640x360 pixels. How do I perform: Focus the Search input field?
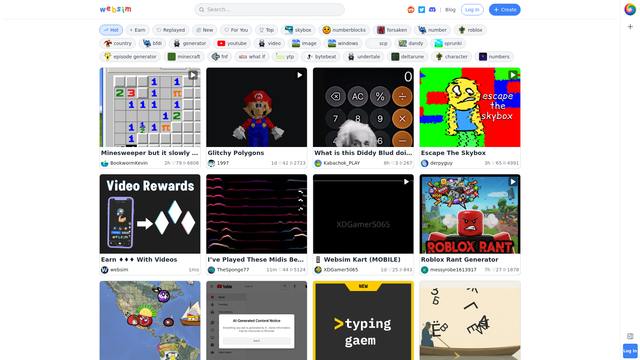coord(269,9)
